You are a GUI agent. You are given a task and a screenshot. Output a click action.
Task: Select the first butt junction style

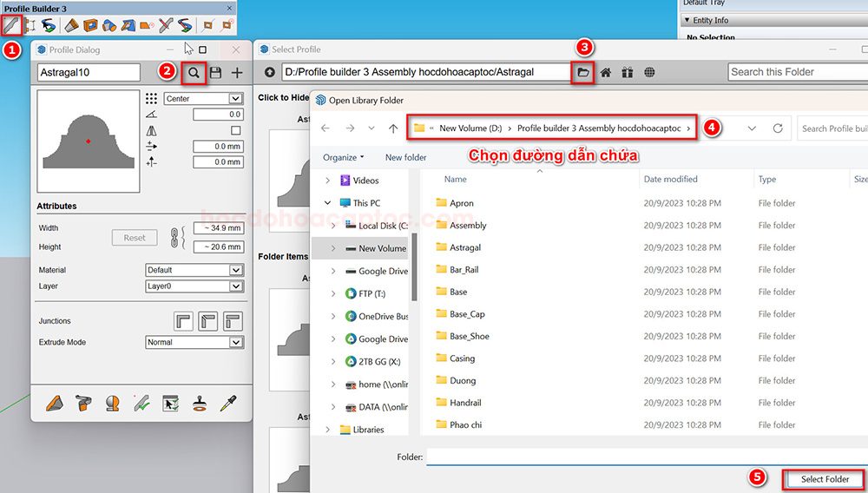pos(183,321)
